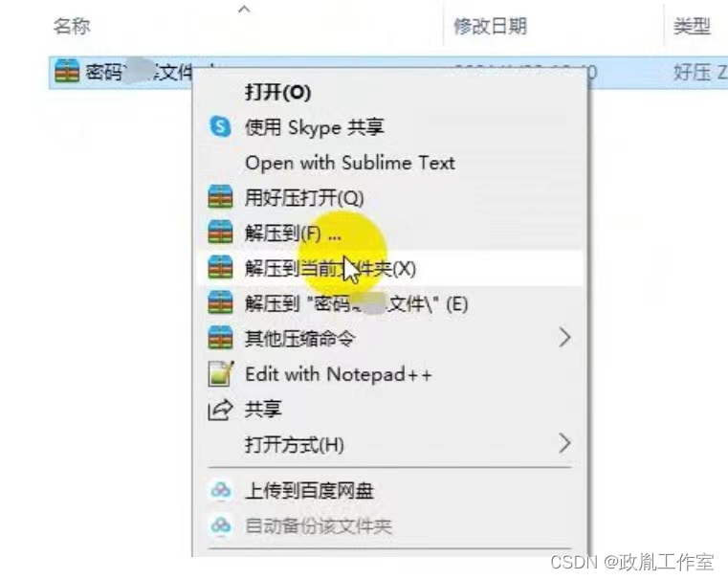
Task: Click the share arrow icon beside 共享
Action: click(x=220, y=410)
